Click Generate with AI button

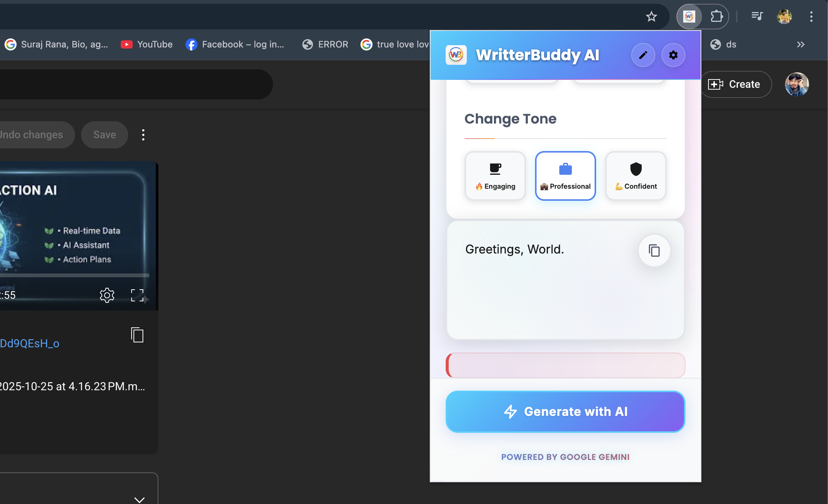pyautogui.click(x=565, y=412)
